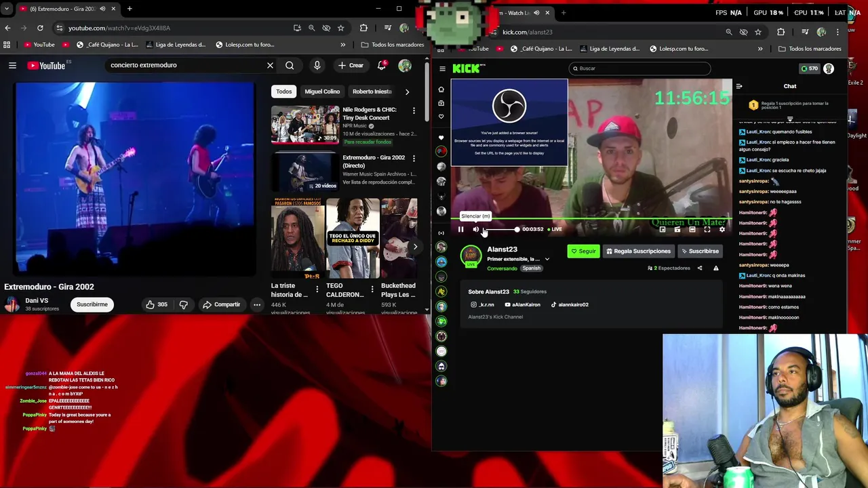Open Kick player settings gear

coord(722,229)
